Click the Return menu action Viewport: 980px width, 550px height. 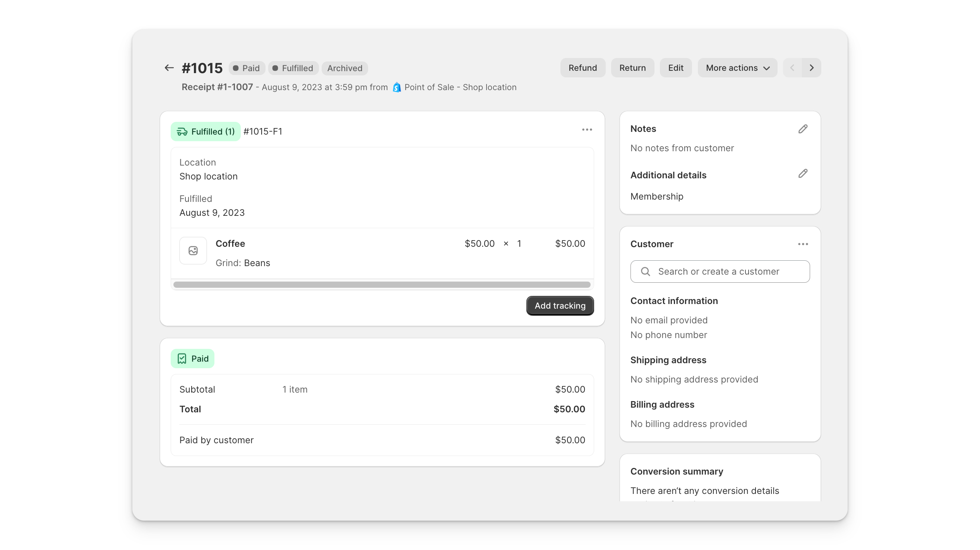click(x=632, y=68)
